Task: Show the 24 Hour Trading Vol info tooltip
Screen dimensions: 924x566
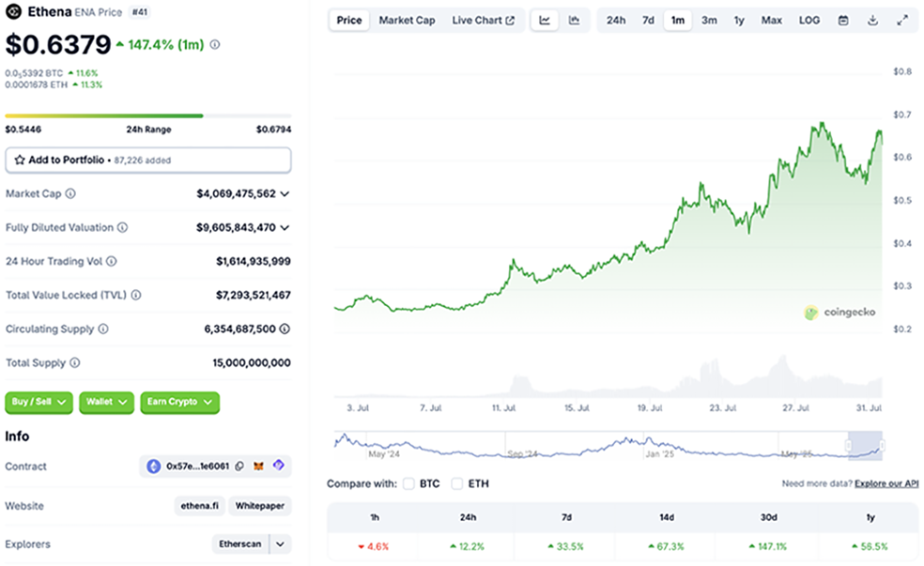Action: (112, 261)
